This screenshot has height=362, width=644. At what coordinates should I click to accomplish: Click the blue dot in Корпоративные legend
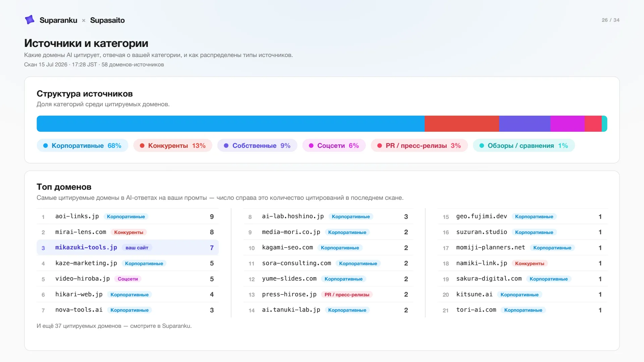tap(46, 145)
